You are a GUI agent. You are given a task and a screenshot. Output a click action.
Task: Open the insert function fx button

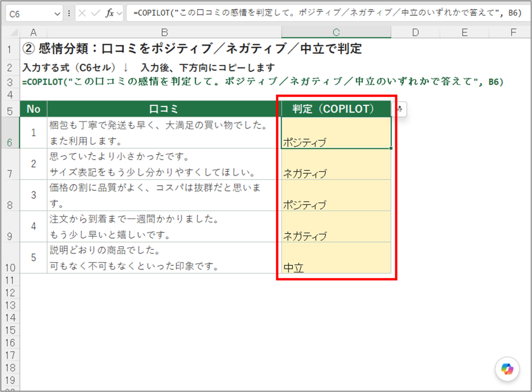(109, 13)
